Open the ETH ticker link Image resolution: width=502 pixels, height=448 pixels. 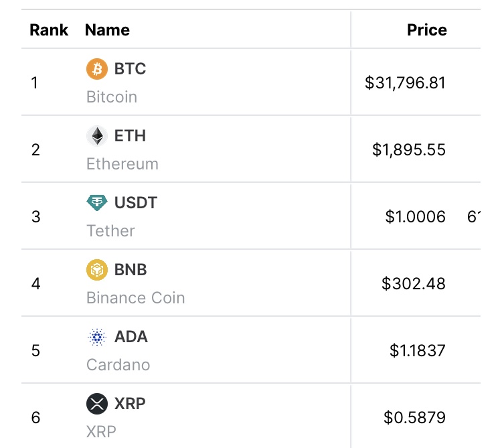[x=130, y=136]
